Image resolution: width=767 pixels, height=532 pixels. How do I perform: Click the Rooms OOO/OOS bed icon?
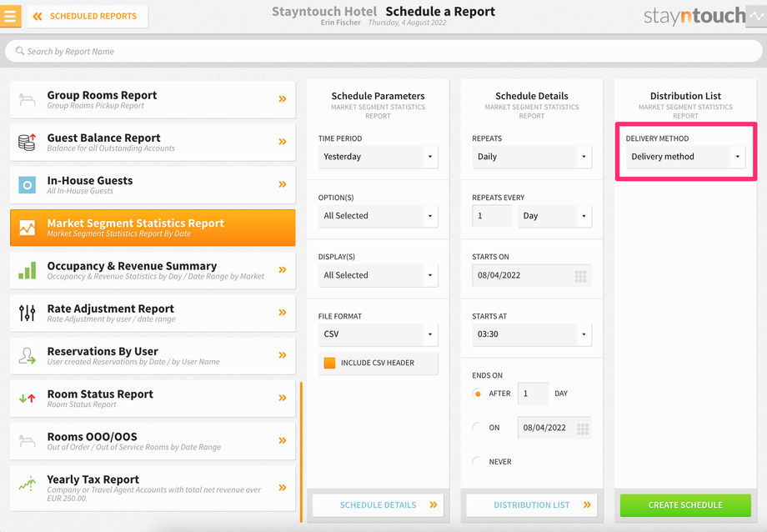[x=27, y=441]
